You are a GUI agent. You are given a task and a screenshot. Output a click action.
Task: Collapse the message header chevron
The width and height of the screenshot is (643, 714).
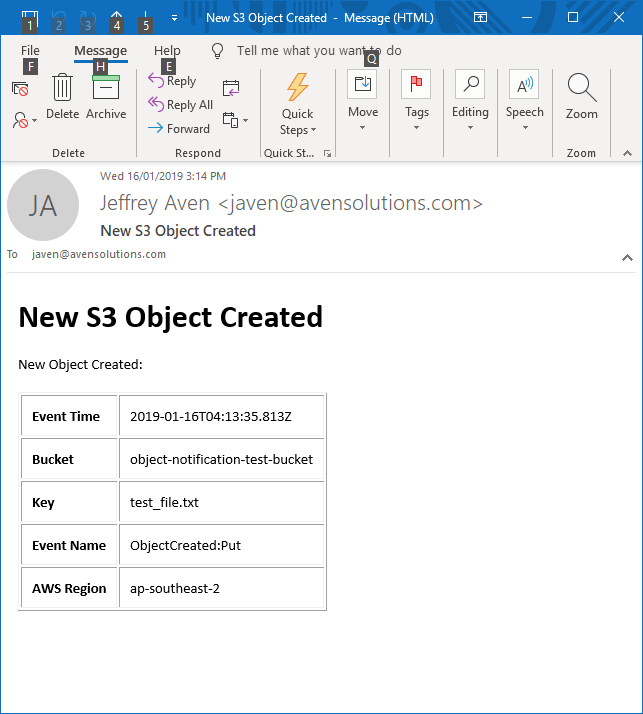628,258
